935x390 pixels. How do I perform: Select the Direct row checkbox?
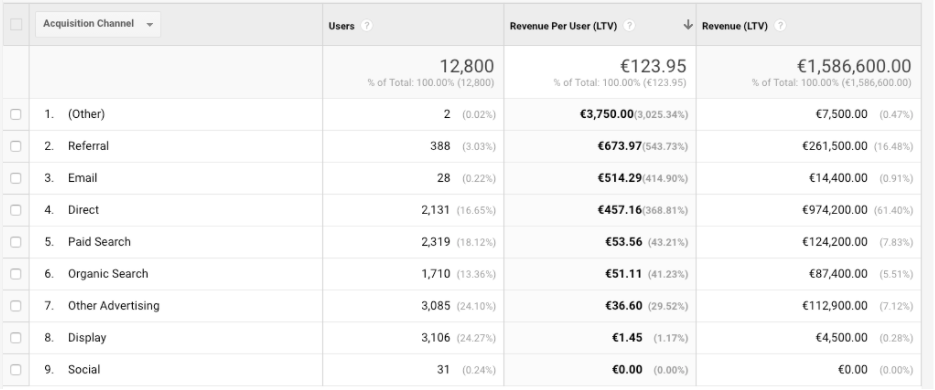pyautogui.click(x=16, y=210)
